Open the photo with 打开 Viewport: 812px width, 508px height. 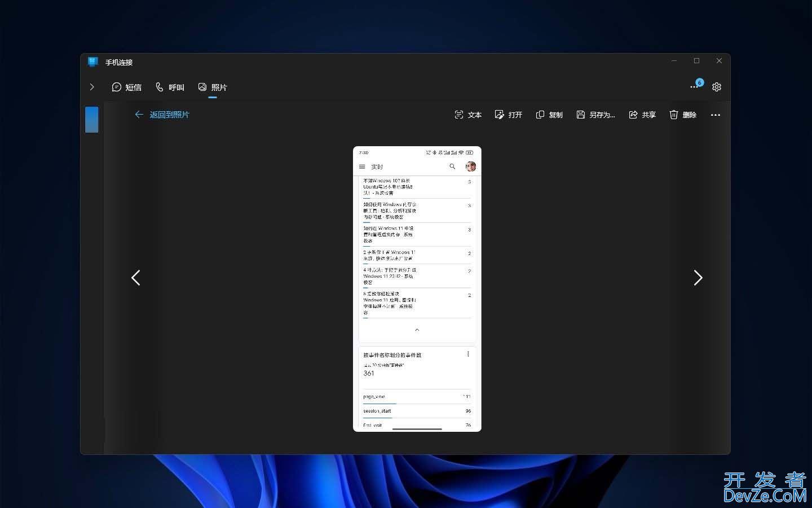(508, 115)
